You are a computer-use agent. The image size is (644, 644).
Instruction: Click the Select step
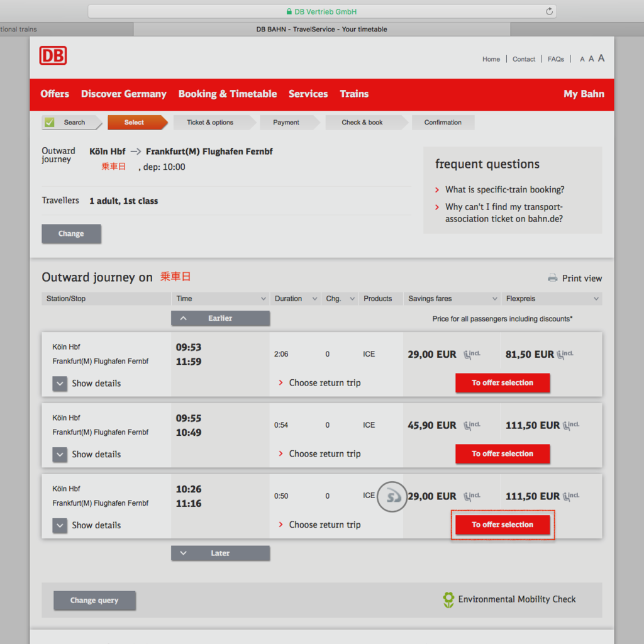[x=137, y=123]
